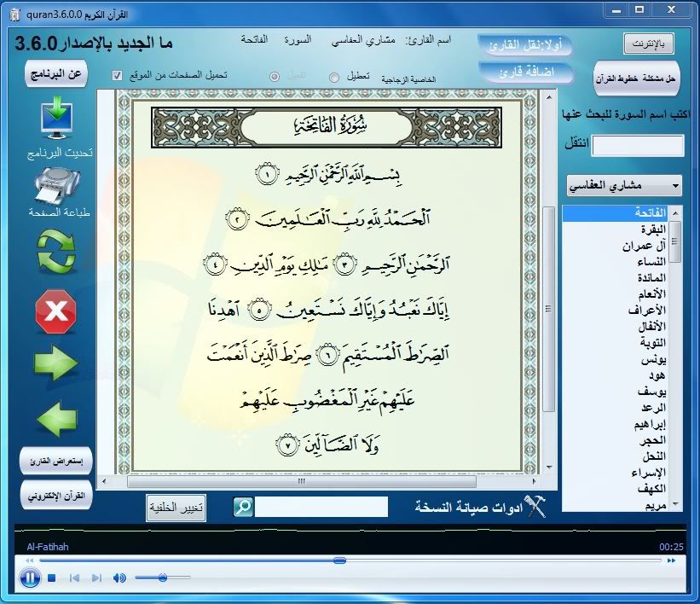This screenshot has height=604, width=700.
Task: Skip to previous track in player
Action: click(x=74, y=578)
